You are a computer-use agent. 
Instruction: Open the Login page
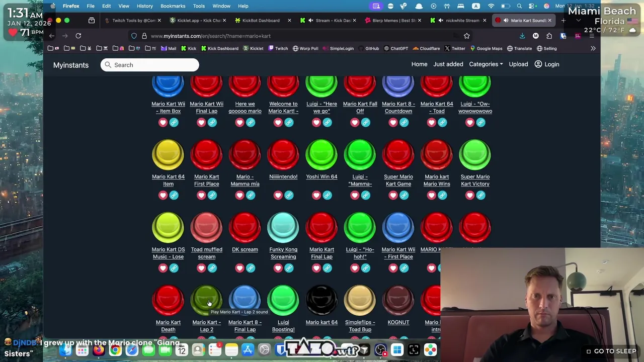tap(547, 64)
